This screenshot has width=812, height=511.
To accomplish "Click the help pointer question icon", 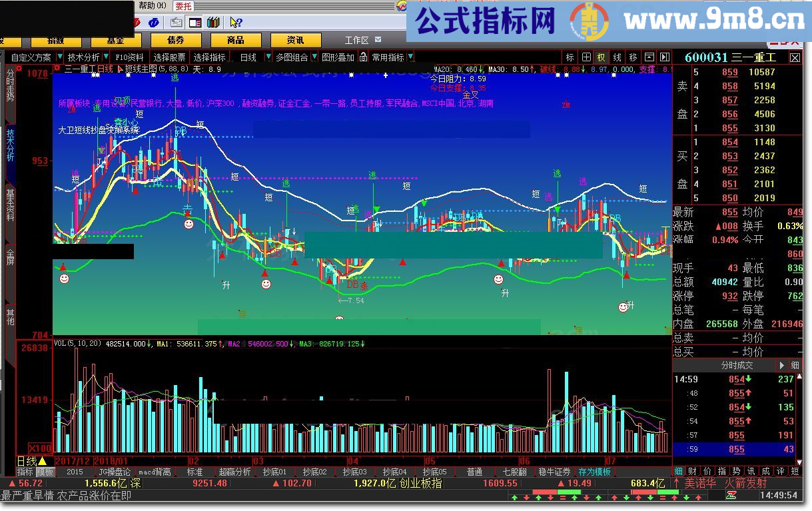I will click(x=236, y=23).
